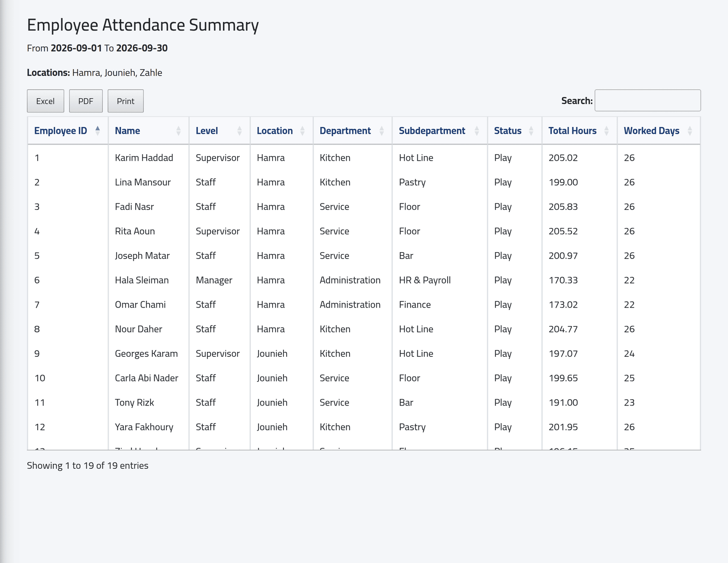Sort table by Total Hours column
This screenshot has height=563, width=728.
coord(579,131)
